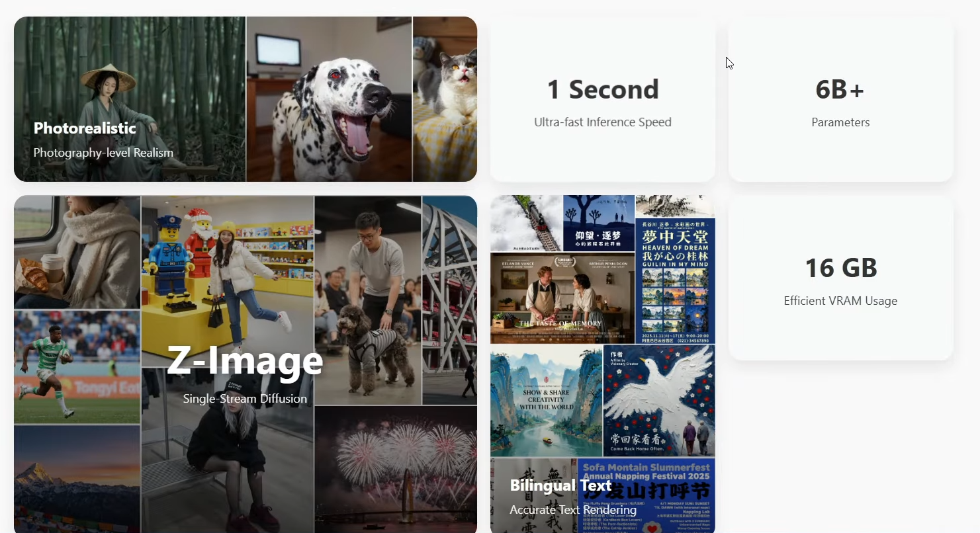Select the woman with scarf and coffee photo

[x=77, y=251]
